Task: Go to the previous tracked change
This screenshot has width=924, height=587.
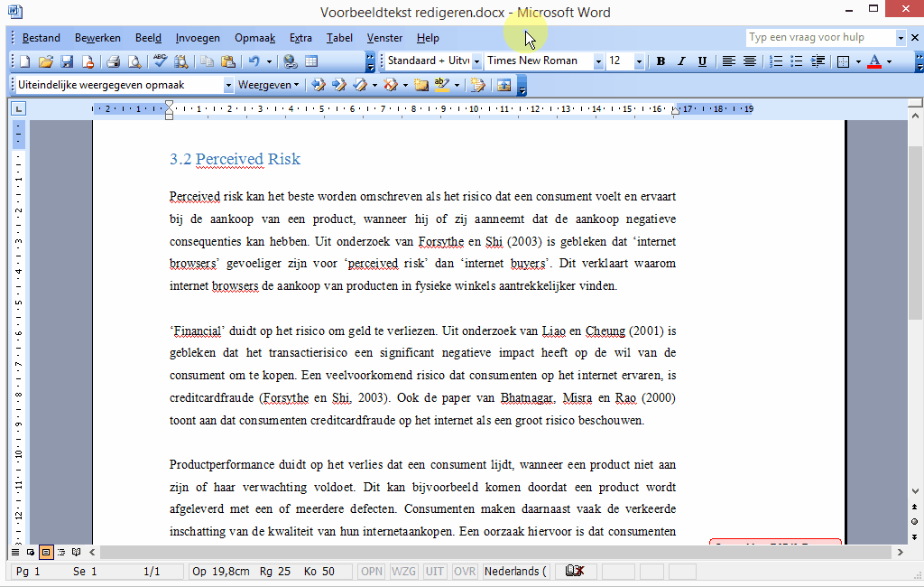Action: click(x=319, y=86)
